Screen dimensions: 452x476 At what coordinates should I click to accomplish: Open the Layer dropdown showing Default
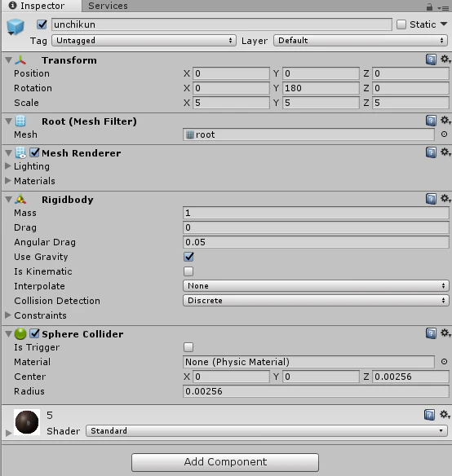point(361,41)
